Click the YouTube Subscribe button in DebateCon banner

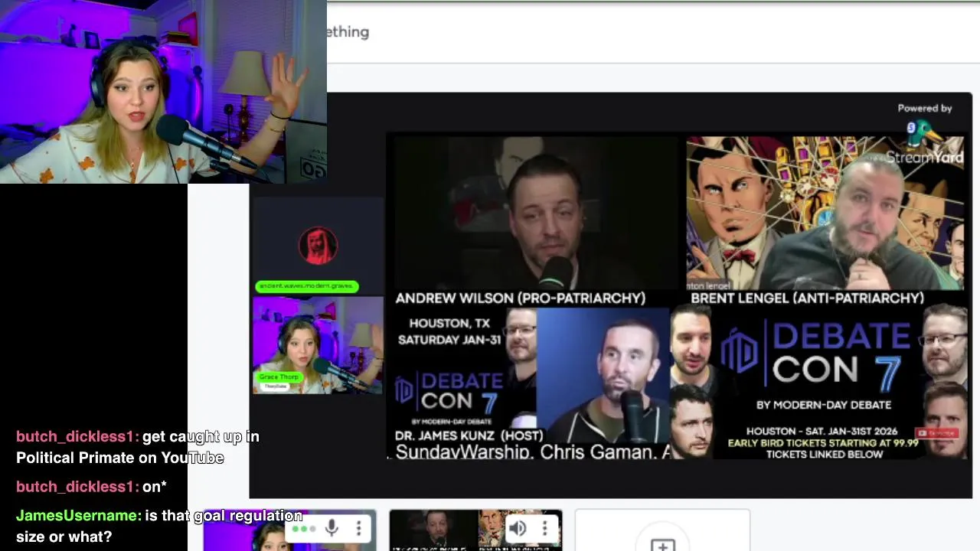pyautogui.click(x=939, y=433)
